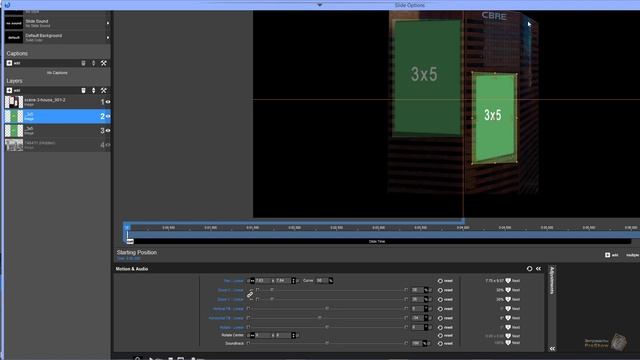640x360 pixels.
Task: Select layer 4 in the Layers list
Action: pos(58,145)
